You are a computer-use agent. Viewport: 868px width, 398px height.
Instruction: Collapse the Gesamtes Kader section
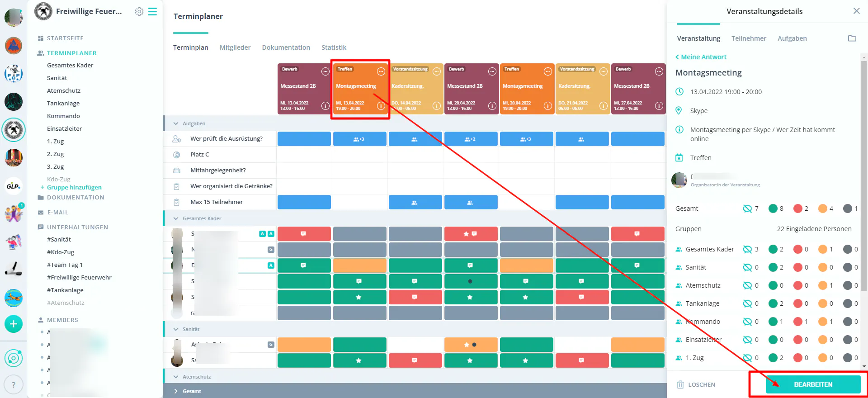tap(176, 218)
